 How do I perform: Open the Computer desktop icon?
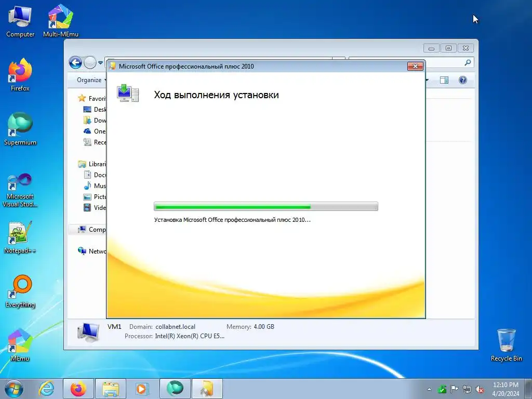pyautogui.click(x=20, y=21)
